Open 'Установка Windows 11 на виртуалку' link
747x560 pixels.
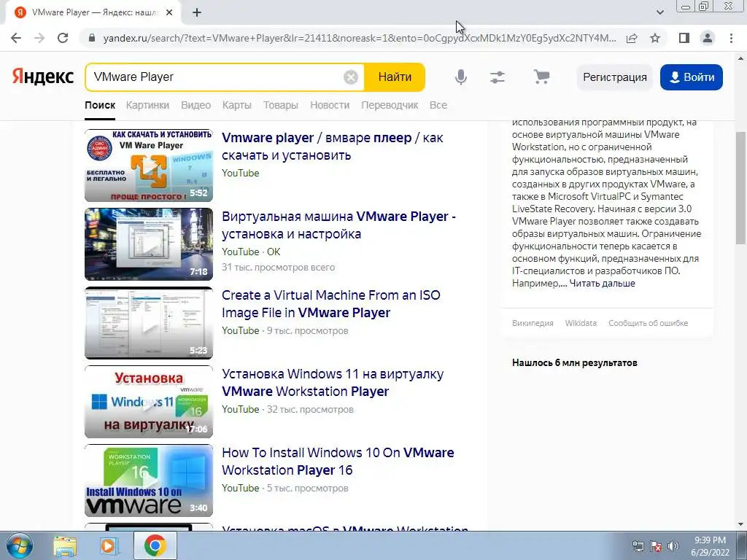coord(333,382)
